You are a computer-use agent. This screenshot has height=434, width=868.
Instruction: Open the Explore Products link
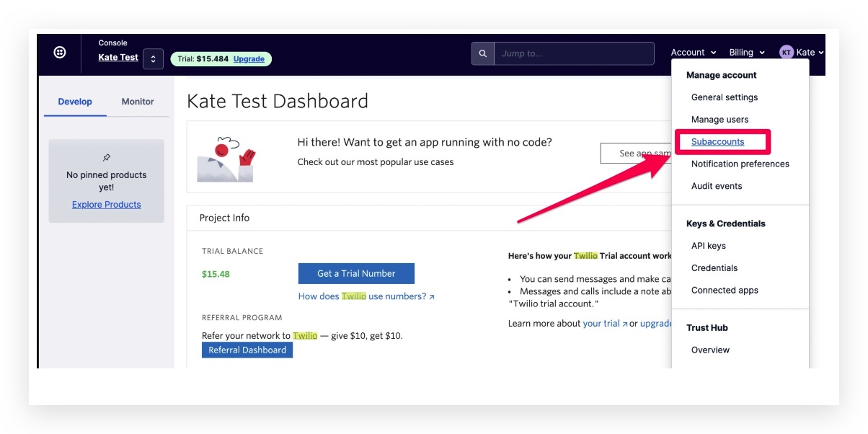[107, 205]
